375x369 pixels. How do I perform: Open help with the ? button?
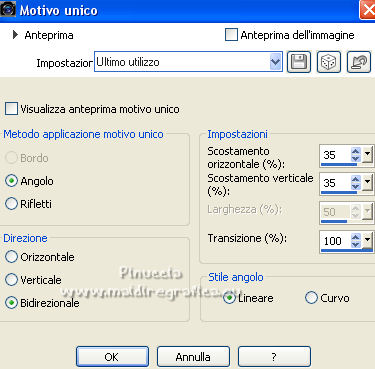274,357
